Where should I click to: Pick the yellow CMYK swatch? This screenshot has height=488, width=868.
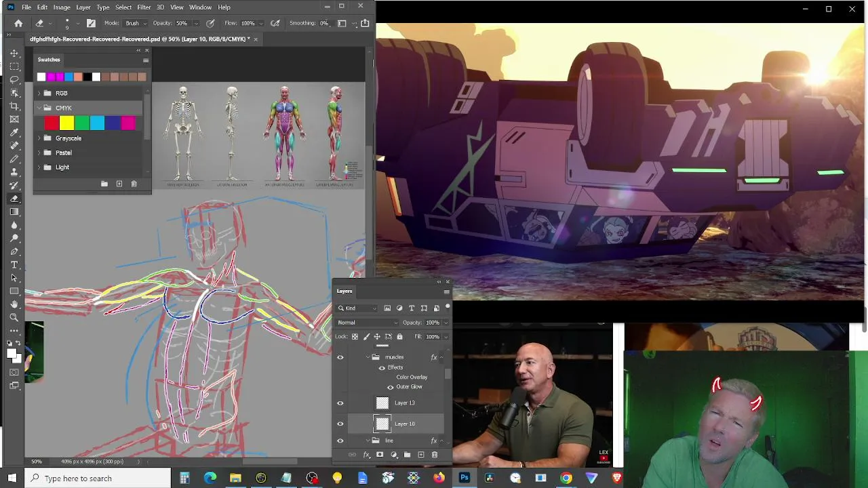(x=66, y=123)
